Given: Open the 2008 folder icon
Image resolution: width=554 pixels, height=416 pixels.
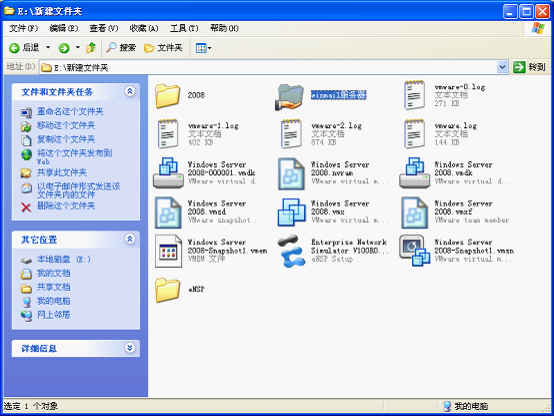Looking at the screenshot, I should 167,95.
